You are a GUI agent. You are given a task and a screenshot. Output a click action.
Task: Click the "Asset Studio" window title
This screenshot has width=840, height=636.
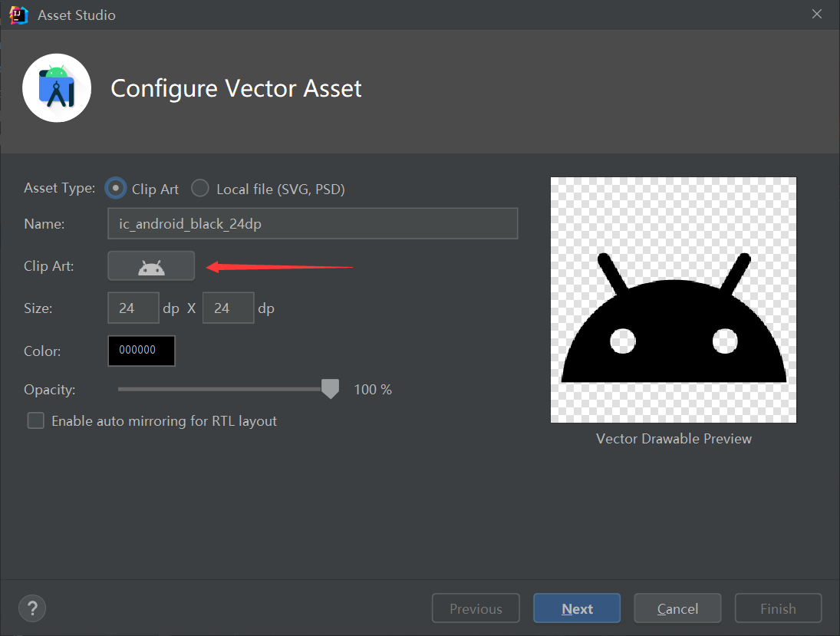point(77,15)
